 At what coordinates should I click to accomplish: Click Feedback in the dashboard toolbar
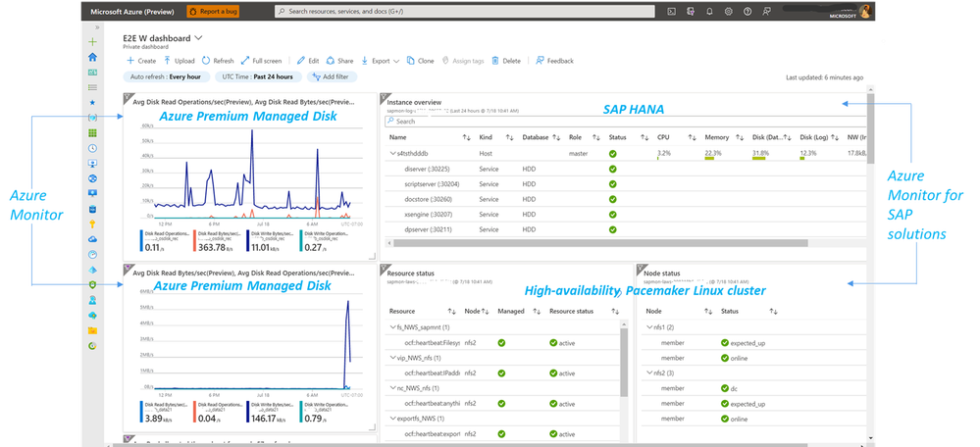(x=554, y=61)
